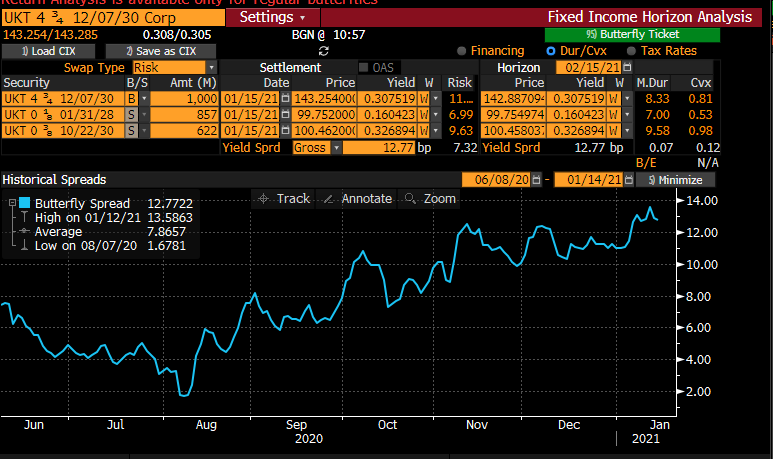Image resolution: width=773 pixels, height=459 pixels.
Task: Click the Cvx value 0.98
Action: 701,131
